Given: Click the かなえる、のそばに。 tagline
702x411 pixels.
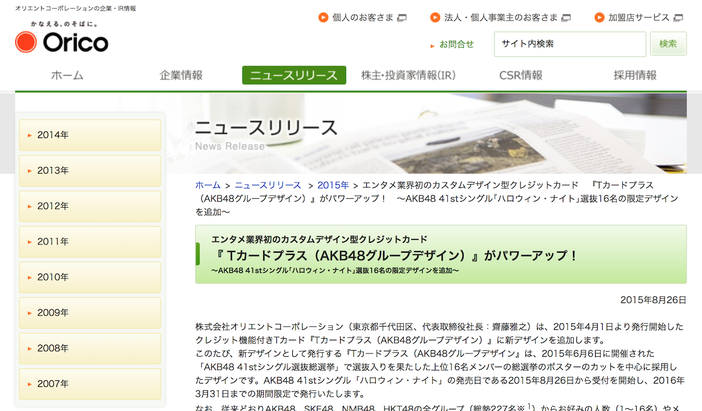Looking at the screenshot, I should (x=64, y=24).
